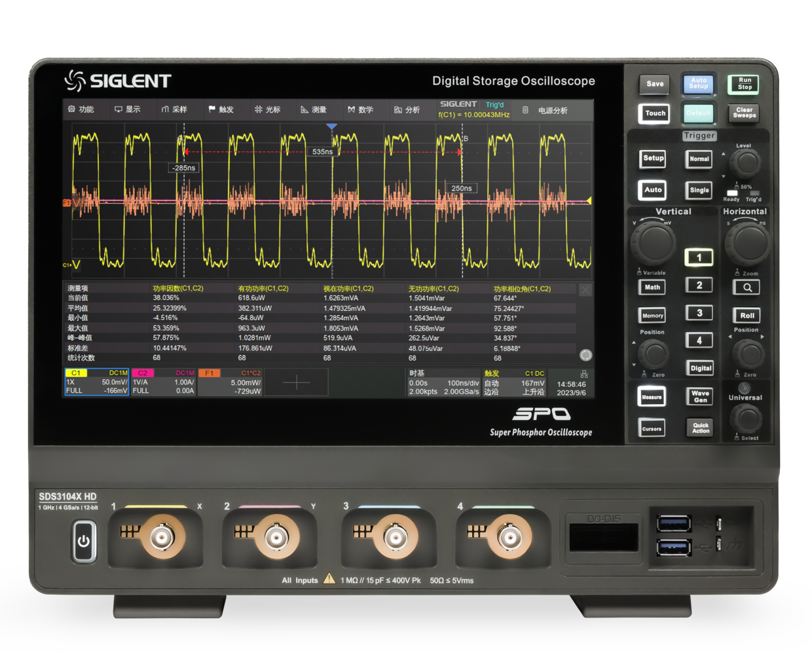This screenshot has width=812, height=668.
Task: Tap the network status icon above the clock
Action: point(584,374)
